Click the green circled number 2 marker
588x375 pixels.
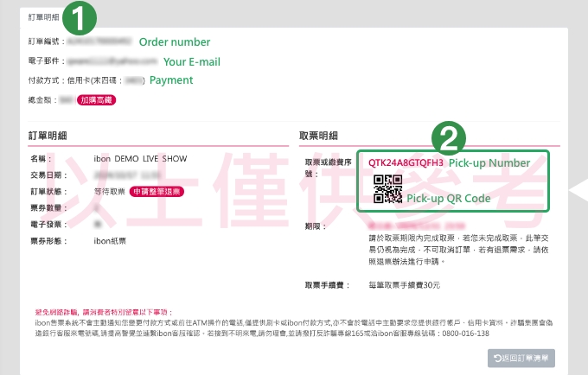(449, 138)
